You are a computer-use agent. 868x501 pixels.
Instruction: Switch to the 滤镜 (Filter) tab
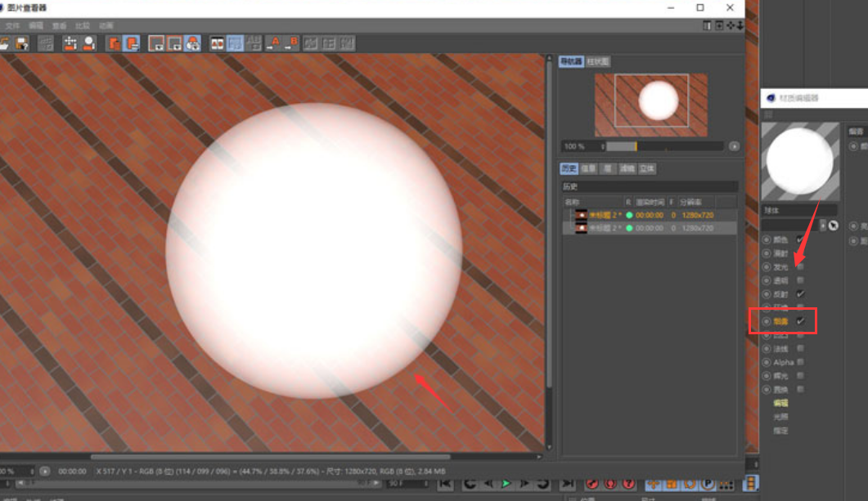(627, 168)
